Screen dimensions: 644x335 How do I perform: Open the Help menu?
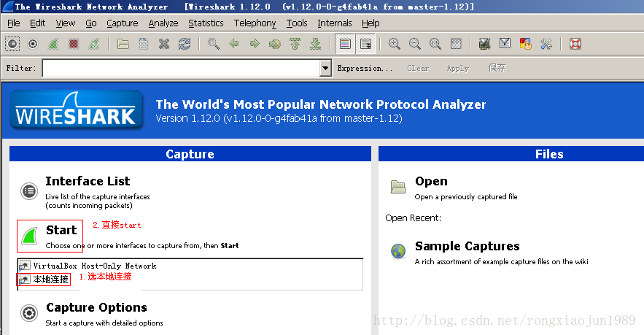(371, 23)
